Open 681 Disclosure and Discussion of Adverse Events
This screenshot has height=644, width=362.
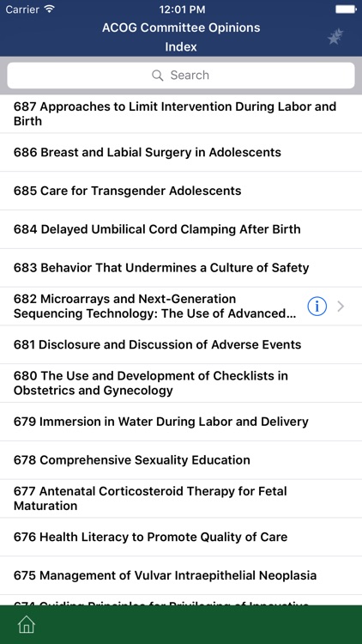[x=181, y=344]
